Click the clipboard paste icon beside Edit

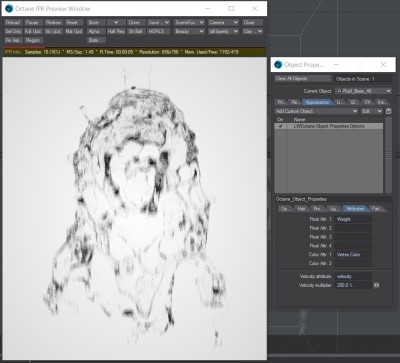click(388, 111)
